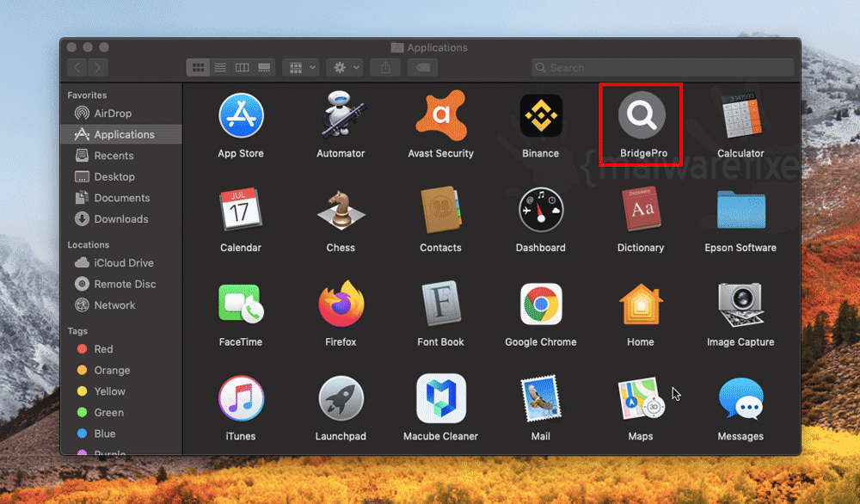Image resolution: width=860 pixels, height=504 pixels.
Task: Open the gear Action menu dropdown
Action: click(345, 67)
